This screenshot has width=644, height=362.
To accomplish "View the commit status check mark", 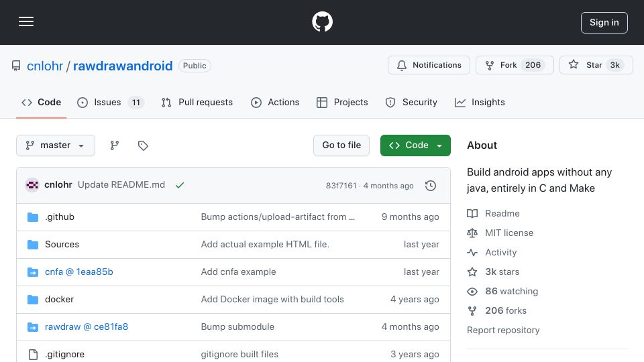I will [x=180, y=185].
